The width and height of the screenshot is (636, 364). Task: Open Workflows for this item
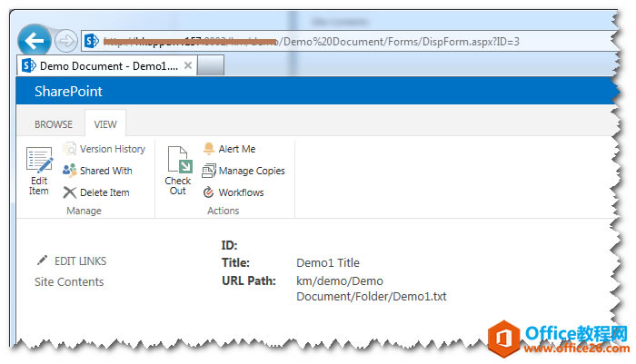pos(234,192)
